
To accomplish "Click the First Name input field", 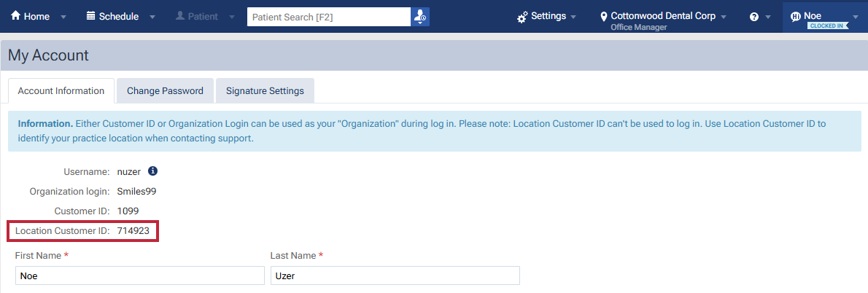I will pyautogui.click(x=139, y=276).
